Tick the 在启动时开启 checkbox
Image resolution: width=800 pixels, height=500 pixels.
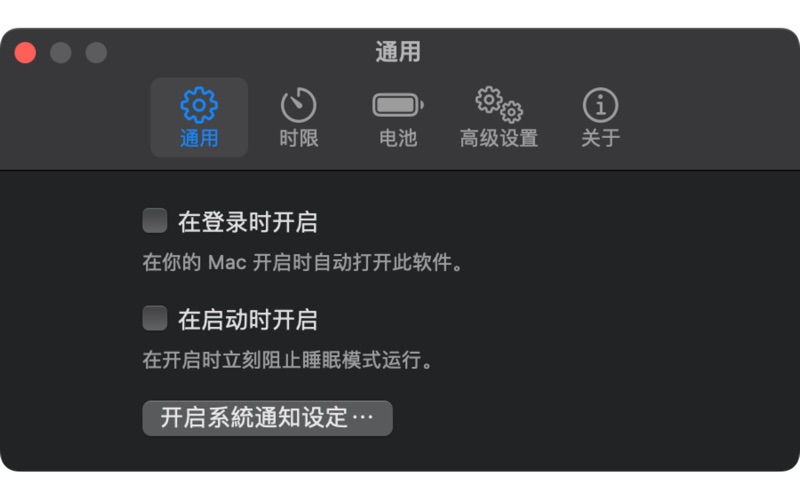[x=155, y=318]
